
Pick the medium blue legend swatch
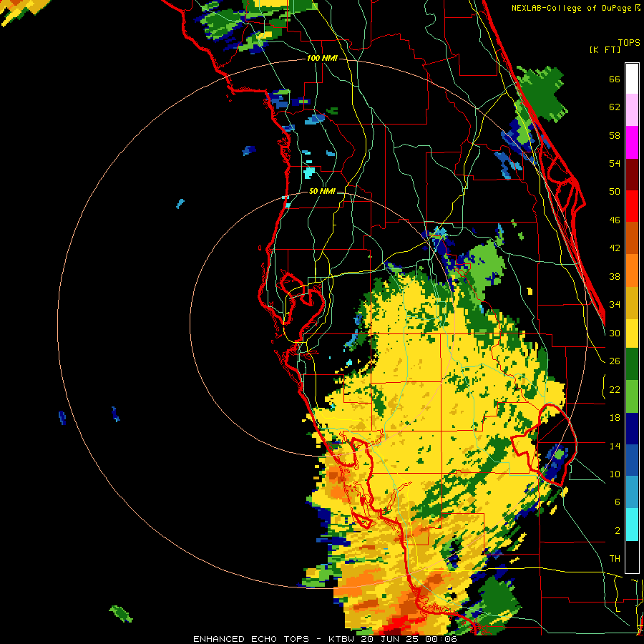point(632,460)
